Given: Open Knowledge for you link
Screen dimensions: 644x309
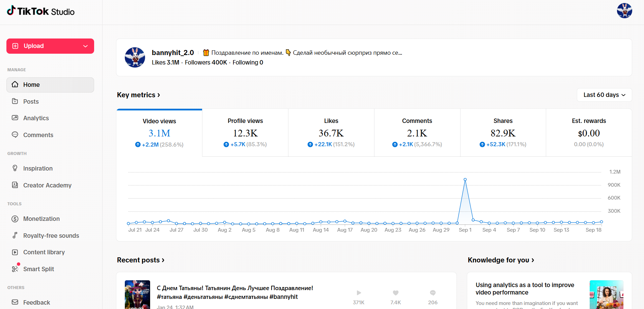Looking at the screenshot, I should point(501,260).
